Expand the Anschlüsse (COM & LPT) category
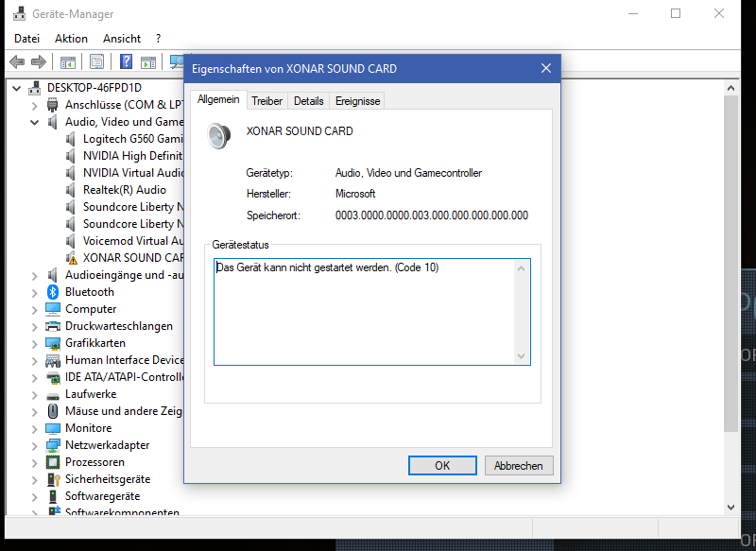 coord(34,105)
